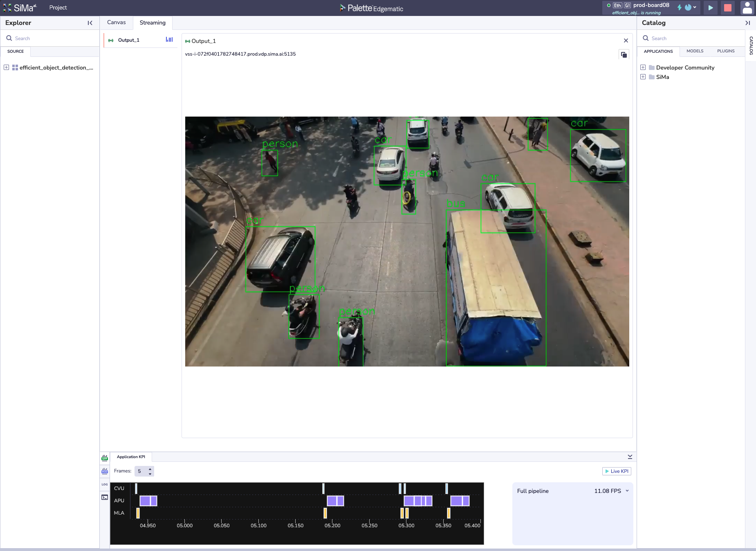756x551 pixels.
Task: Open the user profile icon
Action: [x=747, y=8]
